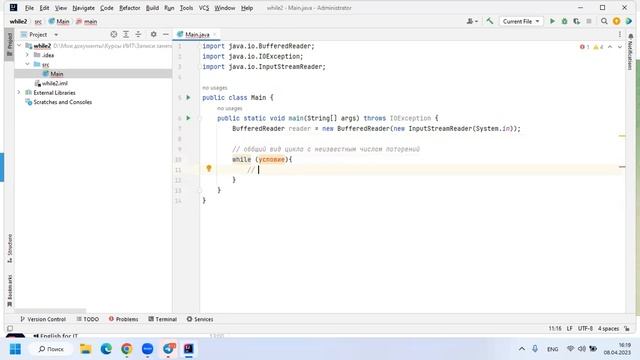The height and width of the screenshot is (360, 640).
Task: Go to previous highlighted error arrow
Action: (610, 47)
